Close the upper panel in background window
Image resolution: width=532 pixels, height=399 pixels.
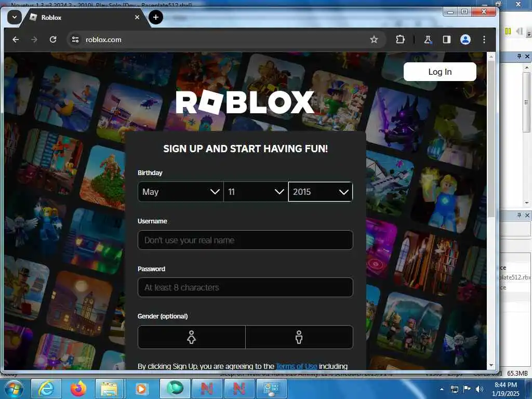[x=527, y=56]
